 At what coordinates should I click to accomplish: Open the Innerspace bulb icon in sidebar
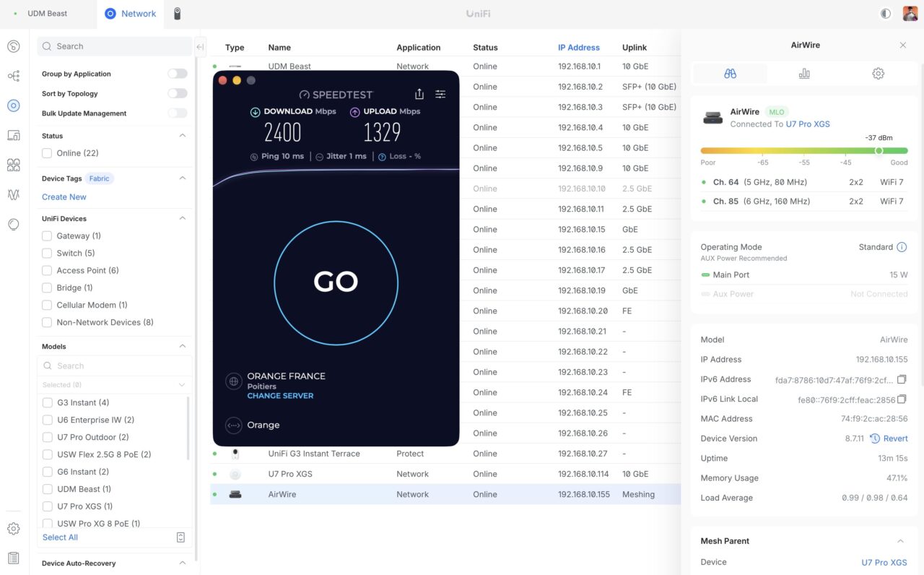pyautogui.click(x=14, y=224)
